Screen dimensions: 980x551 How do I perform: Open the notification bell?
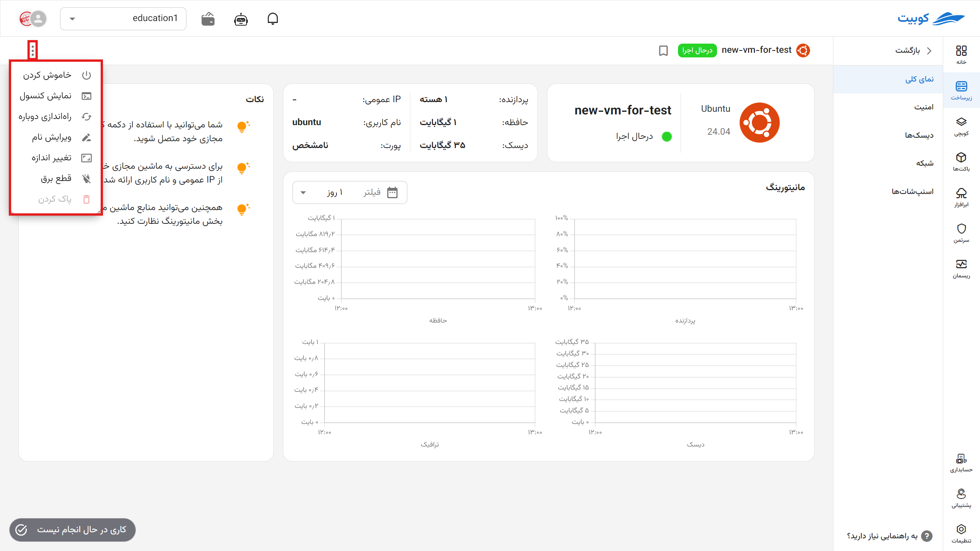273,18
